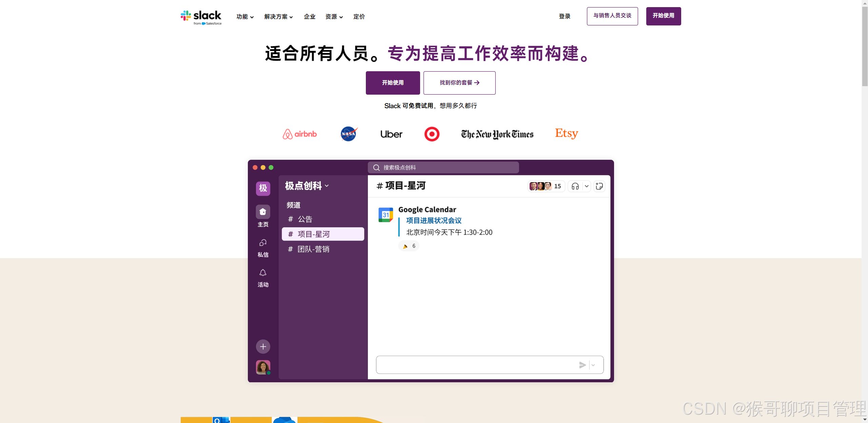The height and width of the screenshot is (423, 868).
Task: Open the 项目进展状况会议 link
Action: [x=434, y=220]
